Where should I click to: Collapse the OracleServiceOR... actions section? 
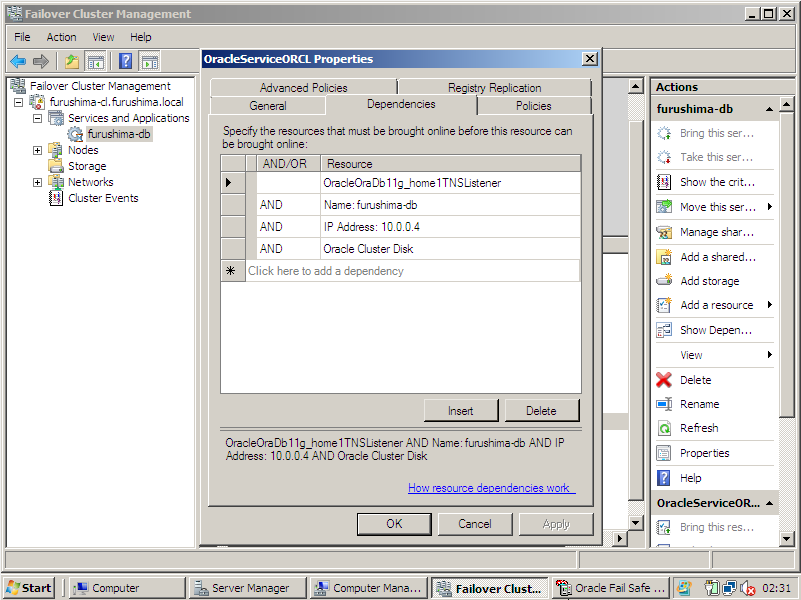point(769,503)
